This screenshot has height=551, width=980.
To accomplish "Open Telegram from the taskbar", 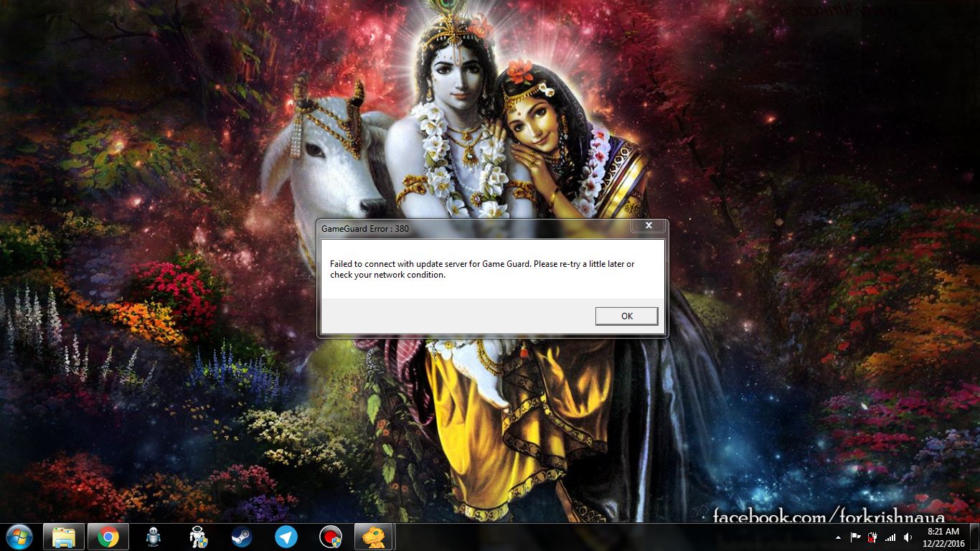I will click(286, 537).
